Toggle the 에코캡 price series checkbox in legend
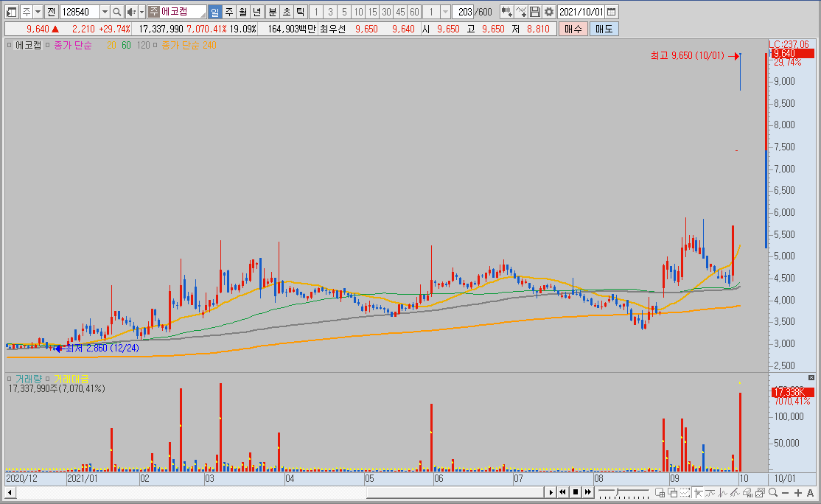 coord(10,45)
